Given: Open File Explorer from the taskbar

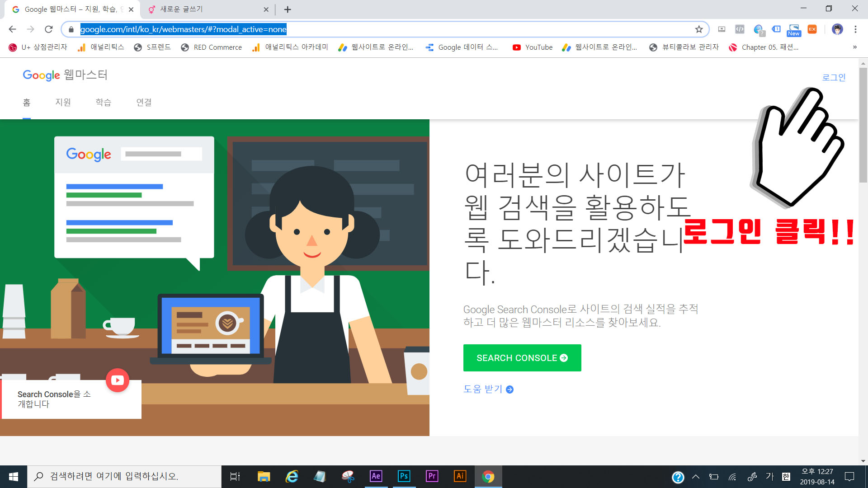Looking at the screenshot, I should [x=264, y=477].
